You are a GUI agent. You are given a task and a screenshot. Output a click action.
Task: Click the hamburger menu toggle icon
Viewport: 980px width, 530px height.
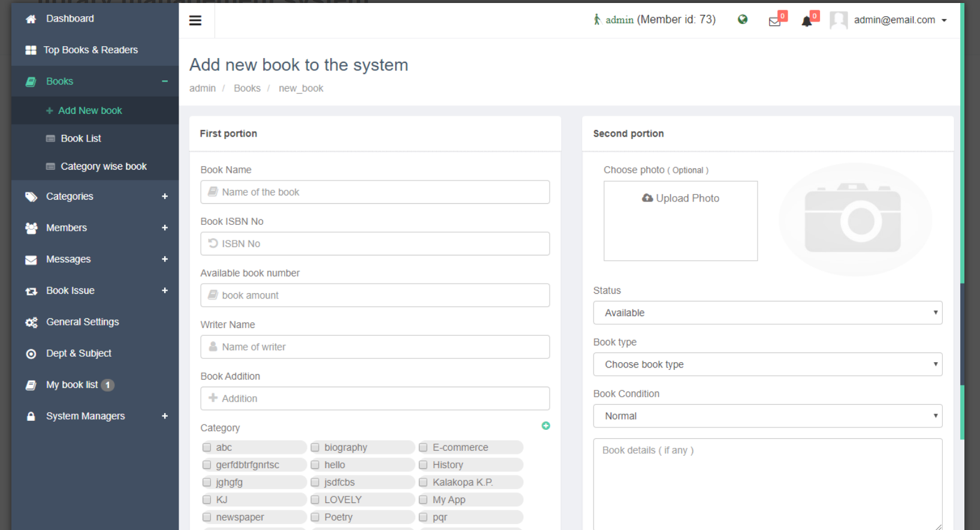[195, 20]
